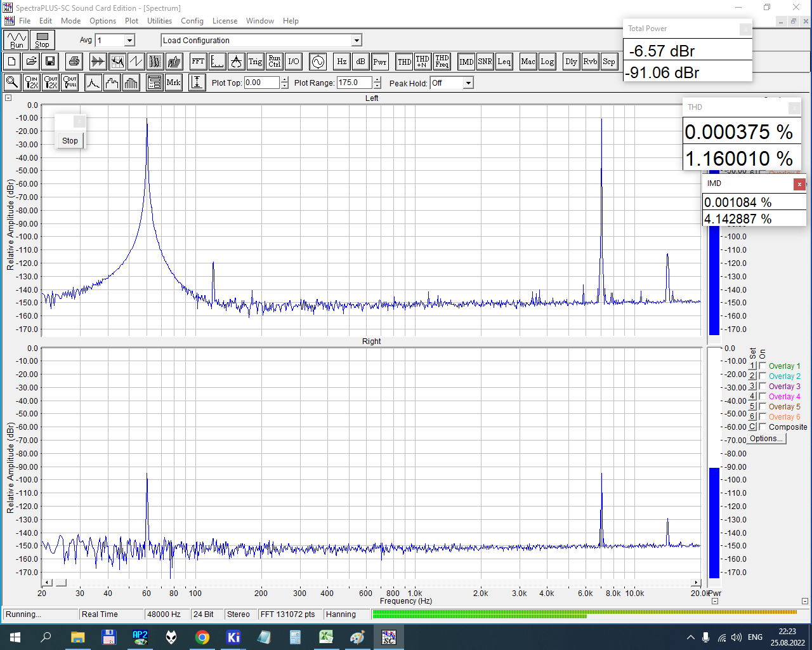Click the magnifier zoom icon

click(12, 83)
